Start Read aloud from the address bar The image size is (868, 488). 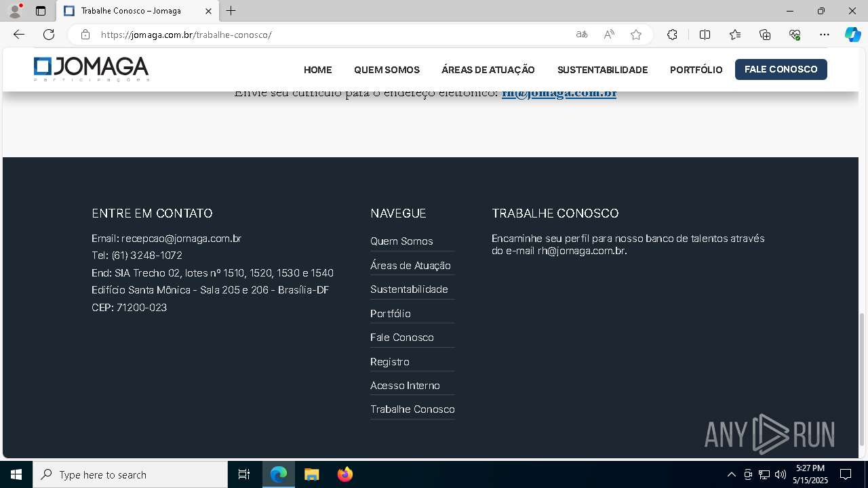[x=609, y=35]
